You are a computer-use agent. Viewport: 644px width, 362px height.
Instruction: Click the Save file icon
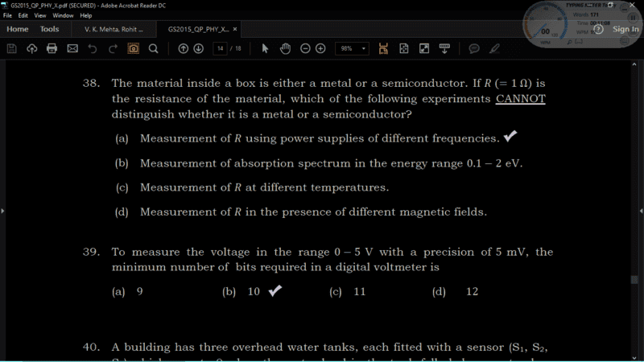tap(11, 48)
